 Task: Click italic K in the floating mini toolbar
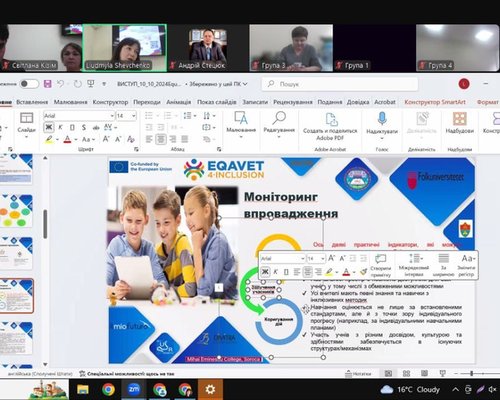point(275,272)
